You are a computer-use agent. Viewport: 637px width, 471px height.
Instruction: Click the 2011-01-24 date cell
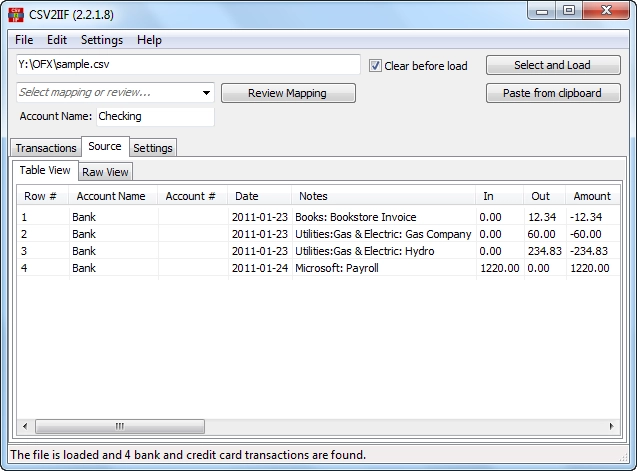(x=260, y=268)
